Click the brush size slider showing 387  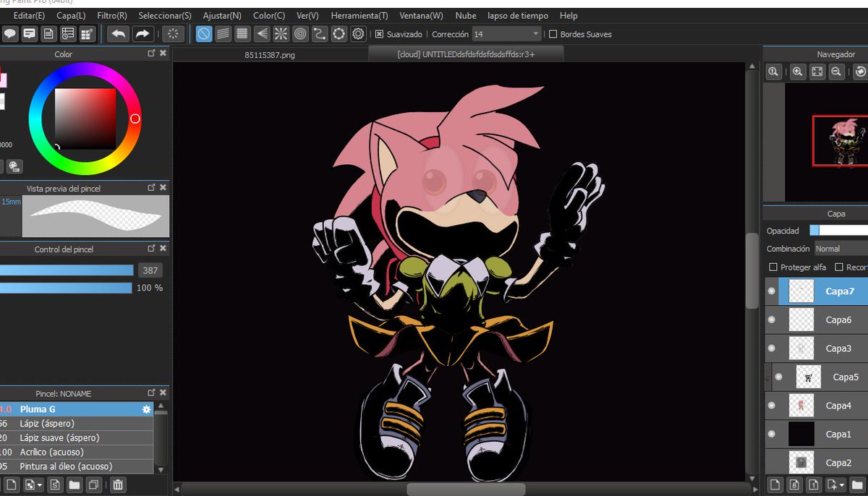67,270
